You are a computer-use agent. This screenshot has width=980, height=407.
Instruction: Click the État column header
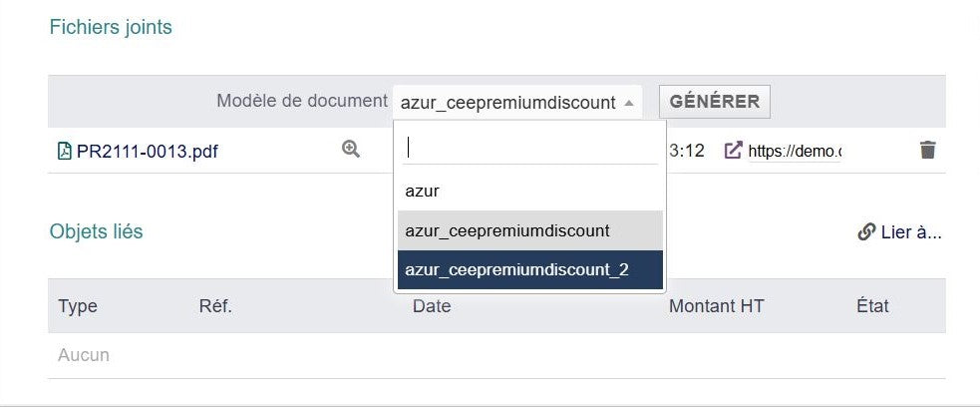[872, 306]
